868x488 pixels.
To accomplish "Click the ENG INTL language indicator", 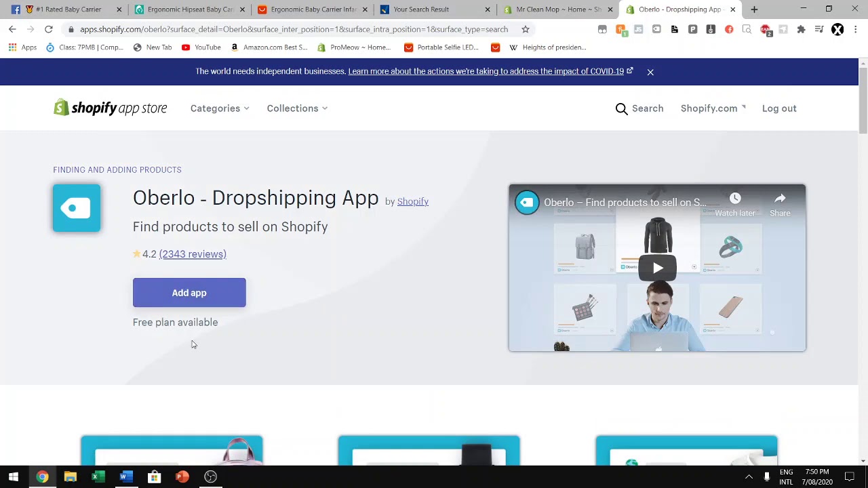I will tap(786, 476).
